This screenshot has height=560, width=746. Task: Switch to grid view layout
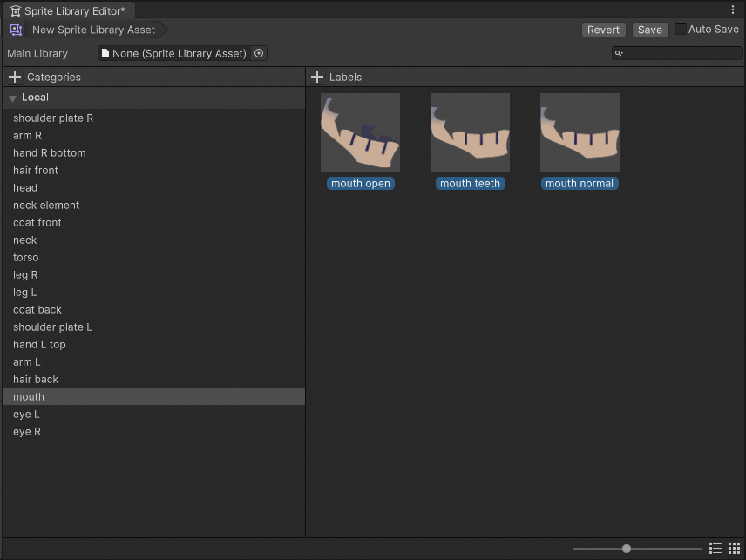coord(735,548)
